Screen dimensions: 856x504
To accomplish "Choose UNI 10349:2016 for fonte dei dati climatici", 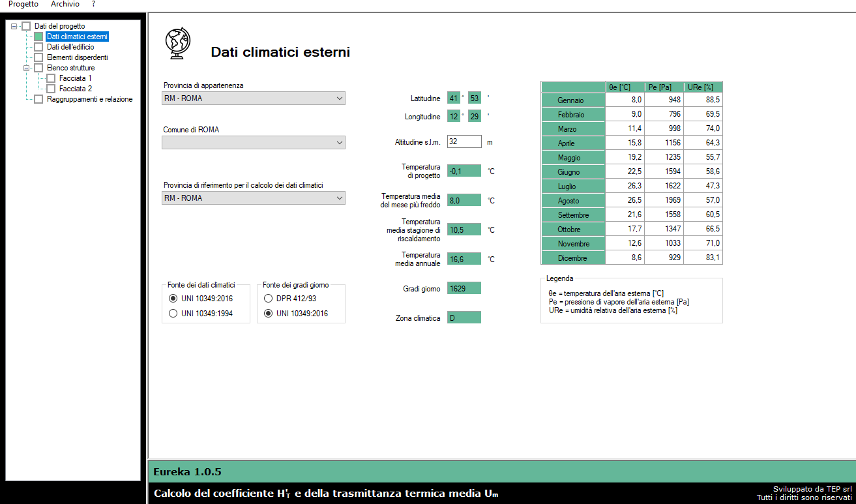I will point(173,299).
